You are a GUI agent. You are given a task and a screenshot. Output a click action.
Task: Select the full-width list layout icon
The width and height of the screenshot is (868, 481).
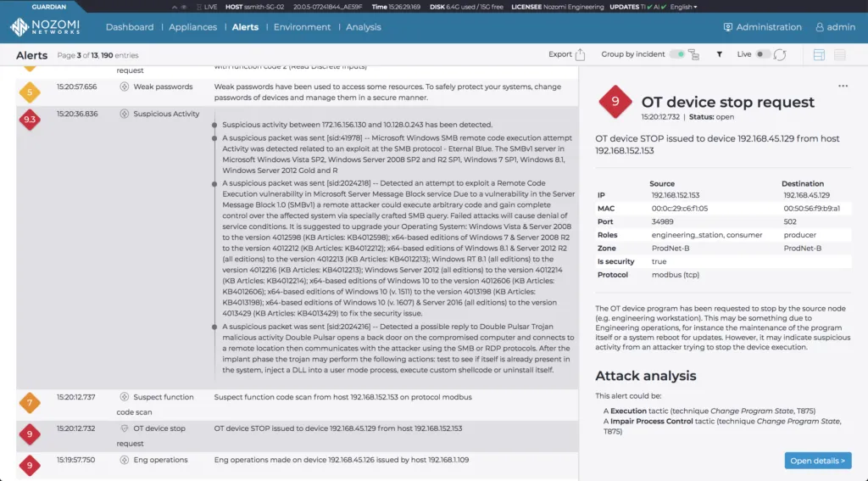pos(840,54)
